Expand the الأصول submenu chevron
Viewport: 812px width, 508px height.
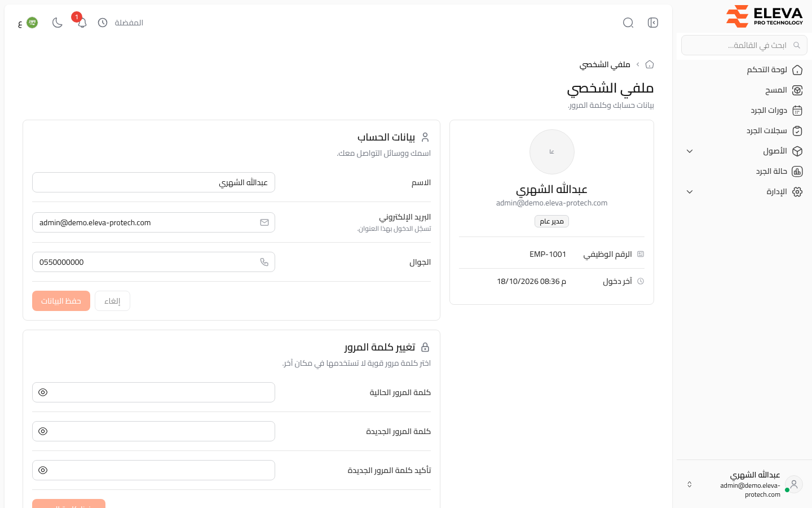(x=690, y=151)
